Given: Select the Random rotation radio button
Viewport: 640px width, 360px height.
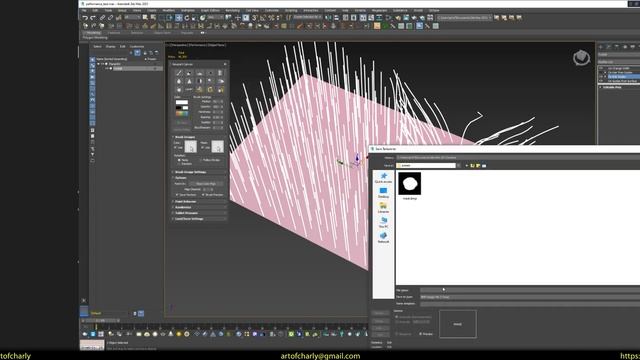Looking at the screenshot, I should (x=179, y=164).
